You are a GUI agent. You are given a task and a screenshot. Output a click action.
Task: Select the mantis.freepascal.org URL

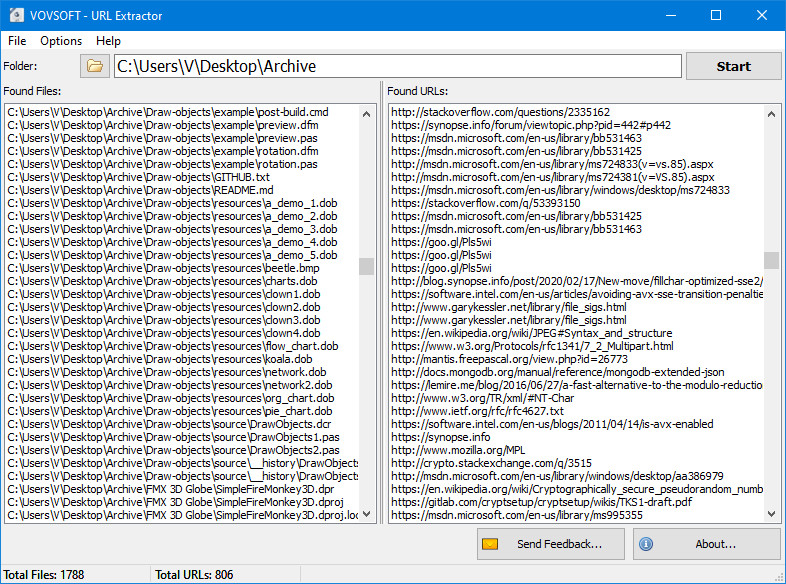click(576, 359)
